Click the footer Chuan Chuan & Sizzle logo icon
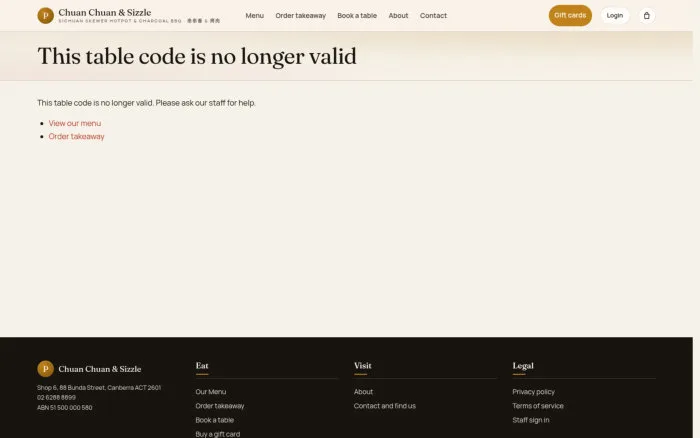The width and height of the screenshot is (700, 438). tap(45, 369)
